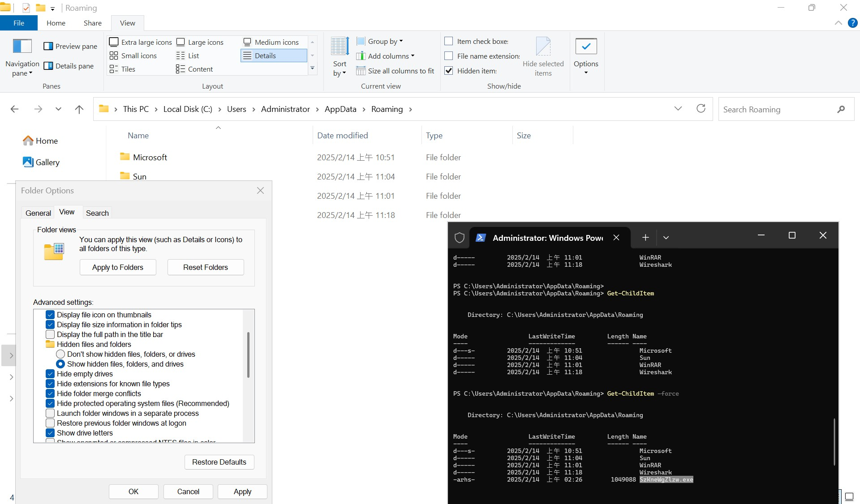Open the Preview pane
Image resolution: width=860 pixels, height=504 pixels.
click(70, 46)
